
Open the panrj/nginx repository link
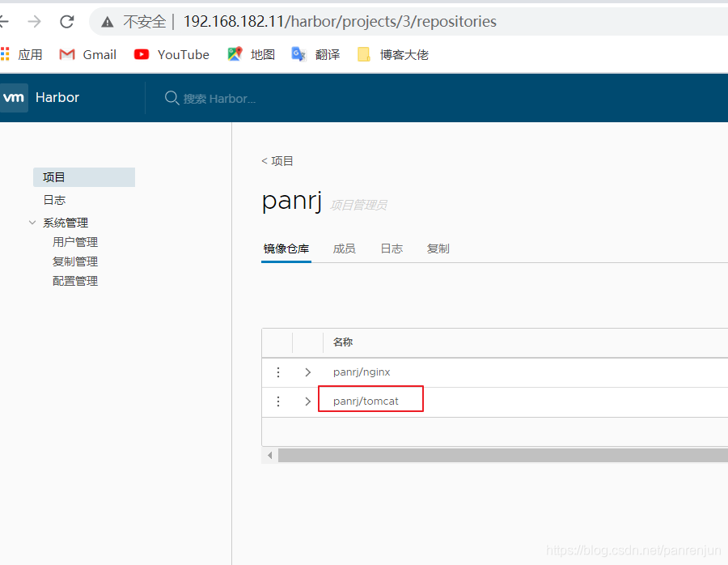pyautogui.click(x=362, y=372)
